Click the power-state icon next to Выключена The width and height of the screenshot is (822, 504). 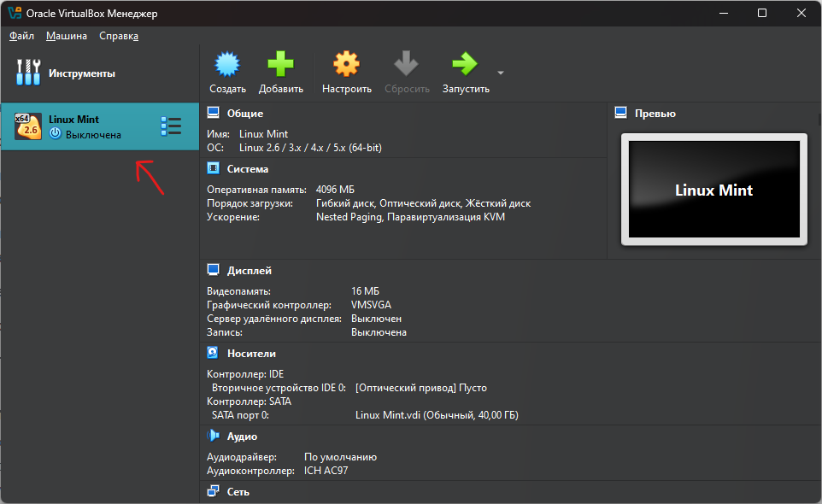tap(55, 133)
